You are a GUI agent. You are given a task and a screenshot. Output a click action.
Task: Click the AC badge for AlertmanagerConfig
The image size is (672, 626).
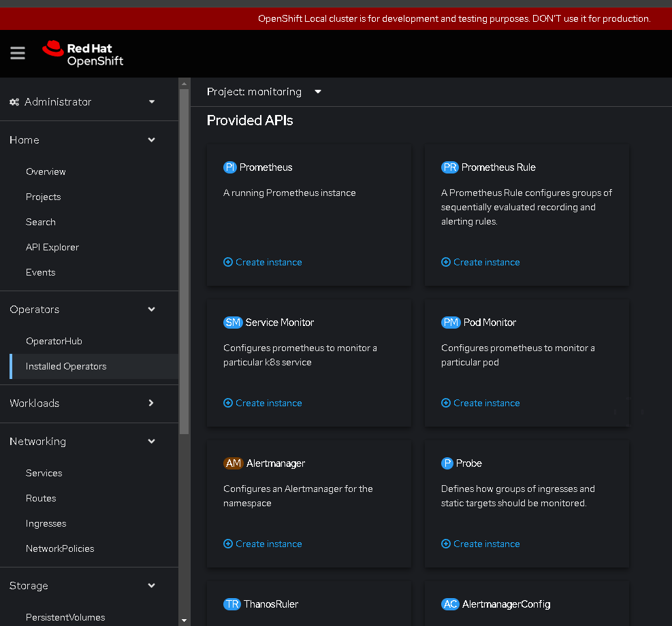pos(450,604)
